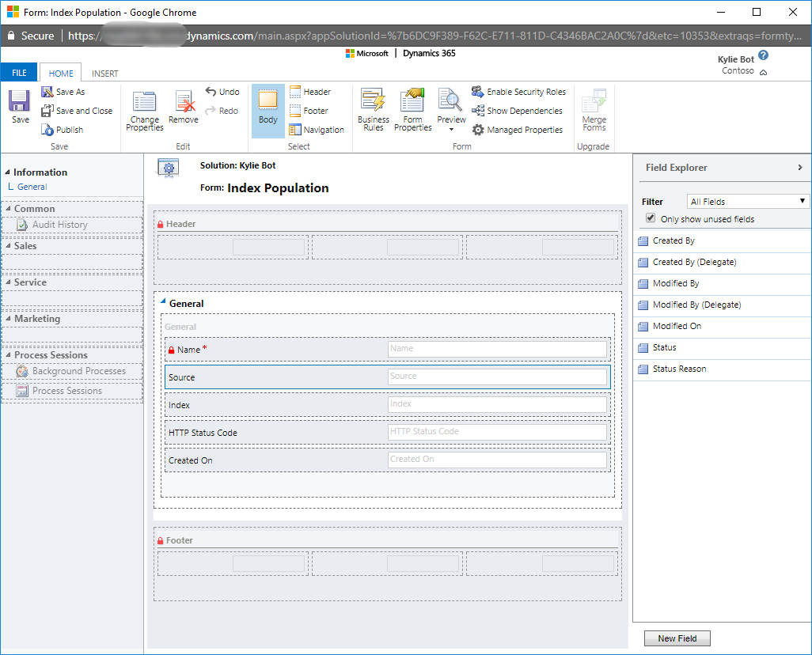Click Enable Security Roles
Viewport: 812px width, 655px height.
(x=519, y=92)
